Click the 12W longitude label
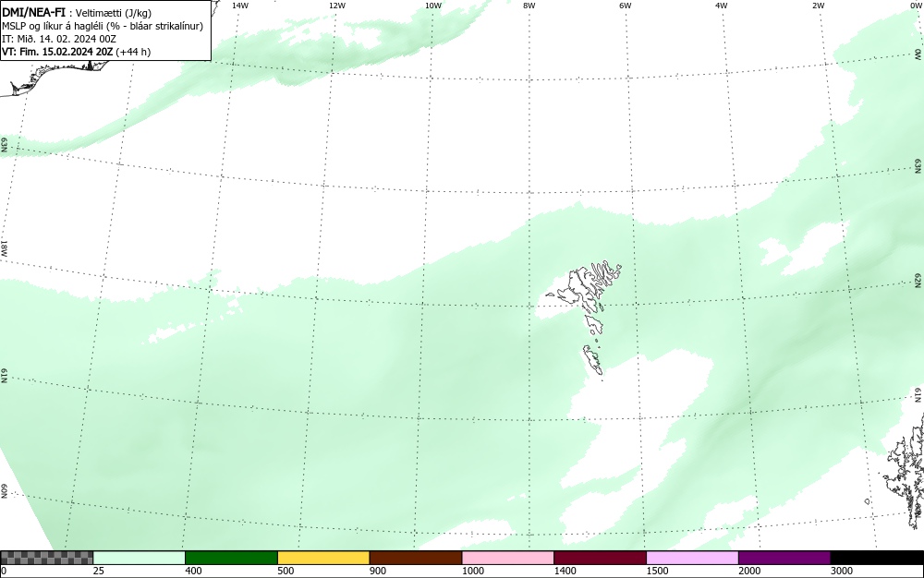This screenshot has width=924, height=578. point(337,6)
